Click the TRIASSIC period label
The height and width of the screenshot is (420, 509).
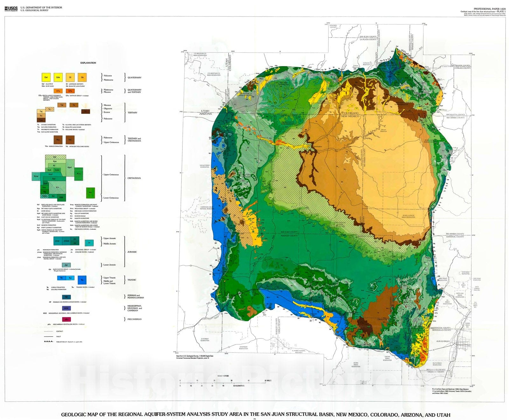coord(132,280)
